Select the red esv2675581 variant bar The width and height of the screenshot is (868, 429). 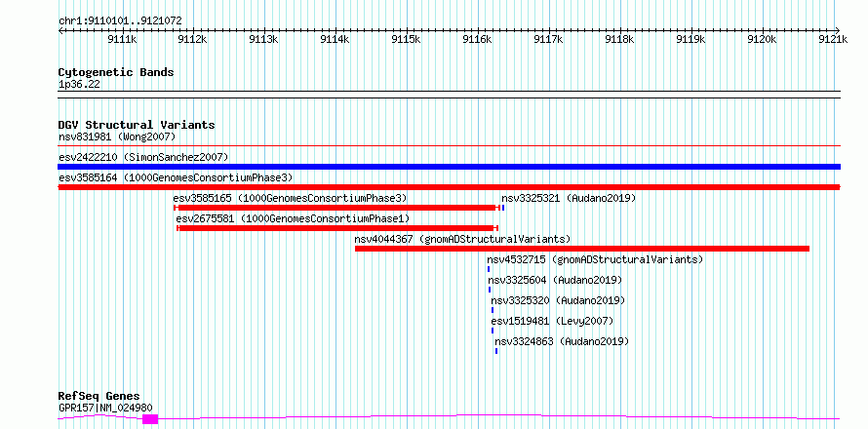[x=337, y=228]
